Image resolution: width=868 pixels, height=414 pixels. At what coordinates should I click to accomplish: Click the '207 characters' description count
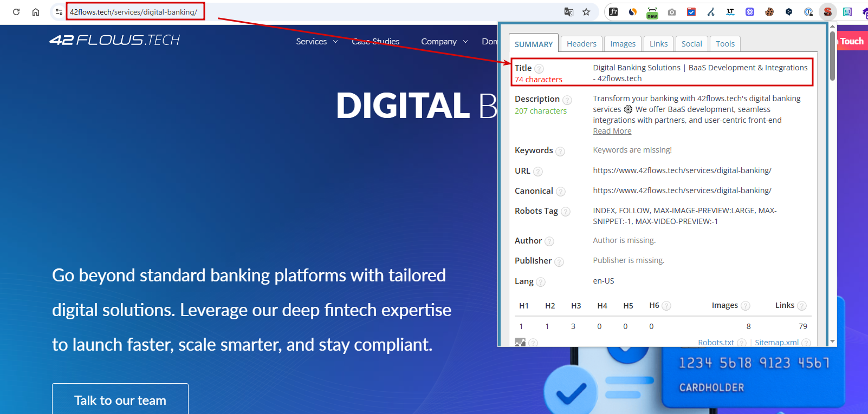click(541, 111)
